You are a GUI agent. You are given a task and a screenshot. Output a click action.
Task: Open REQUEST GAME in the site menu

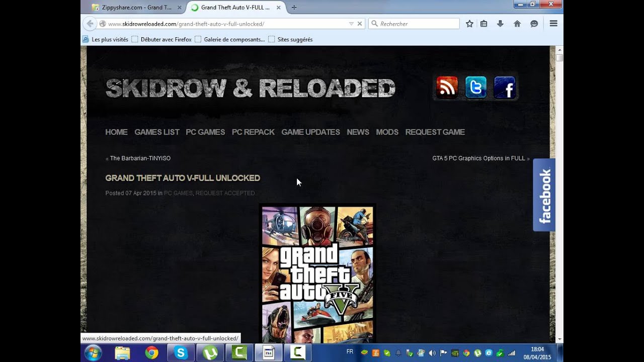point(435,132)
